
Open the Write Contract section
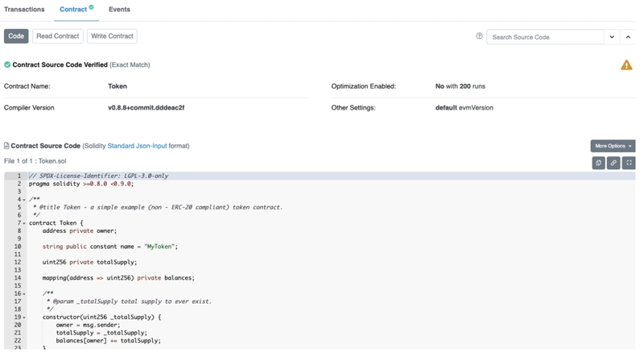112,36
